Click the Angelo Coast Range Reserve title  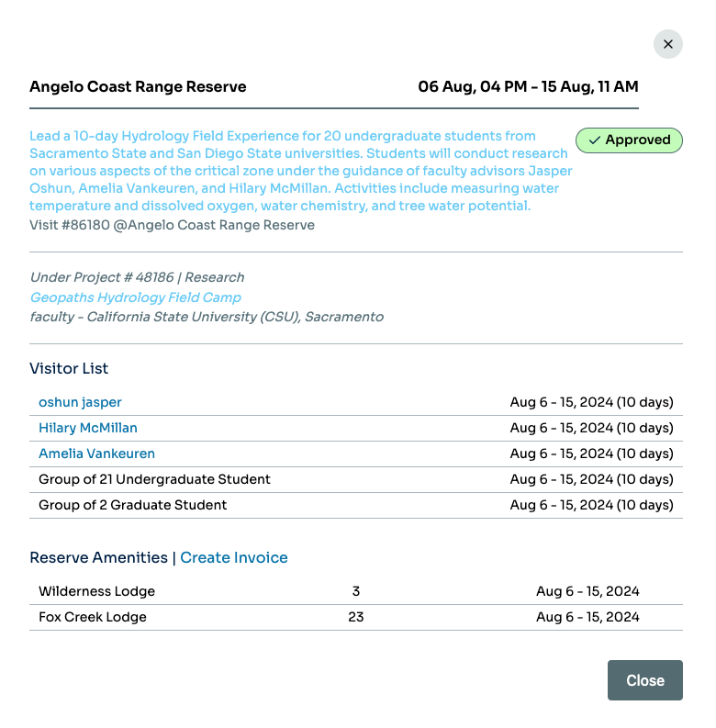pyautogui.click(x=138, y=86)
